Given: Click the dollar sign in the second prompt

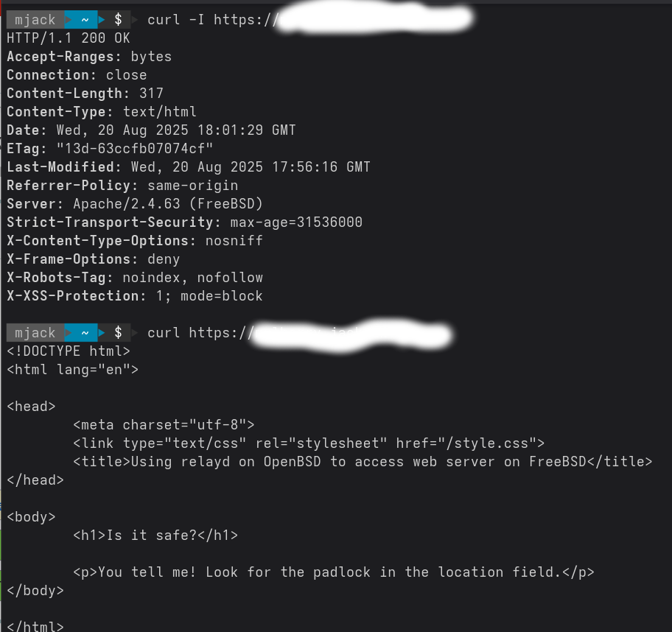Looking at the screenshot, I should [118, 332].
